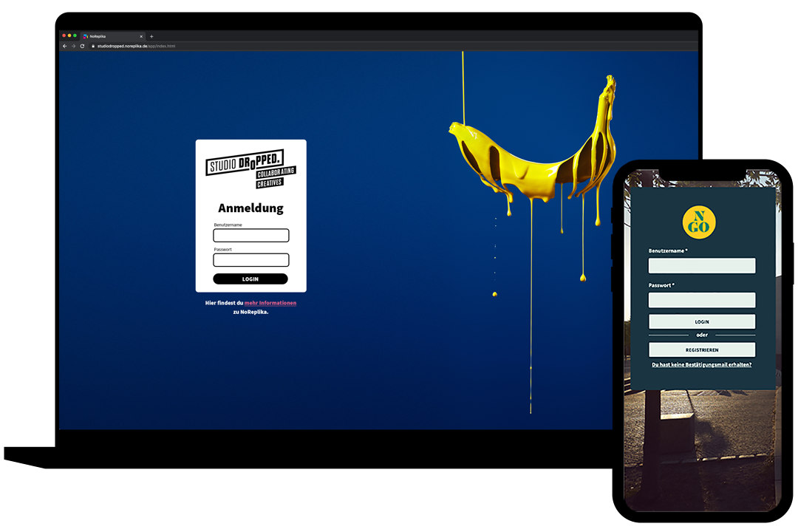This screenshot has width=798, height=532.
Task: Tap the yellow NGO logo on phone
Action: [x=698, y=222]
